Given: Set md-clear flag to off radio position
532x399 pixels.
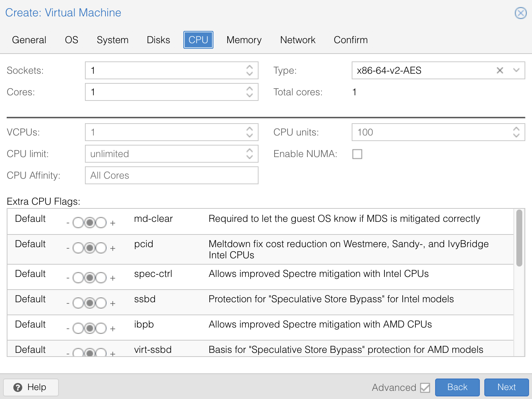Looking at the screenshot, I should click(78, 223).
